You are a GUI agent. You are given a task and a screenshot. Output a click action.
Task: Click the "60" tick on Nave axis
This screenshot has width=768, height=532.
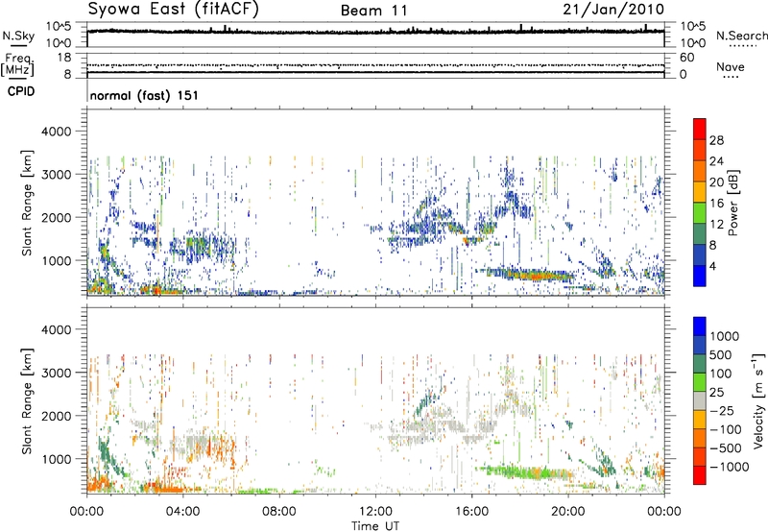point(686,58)
